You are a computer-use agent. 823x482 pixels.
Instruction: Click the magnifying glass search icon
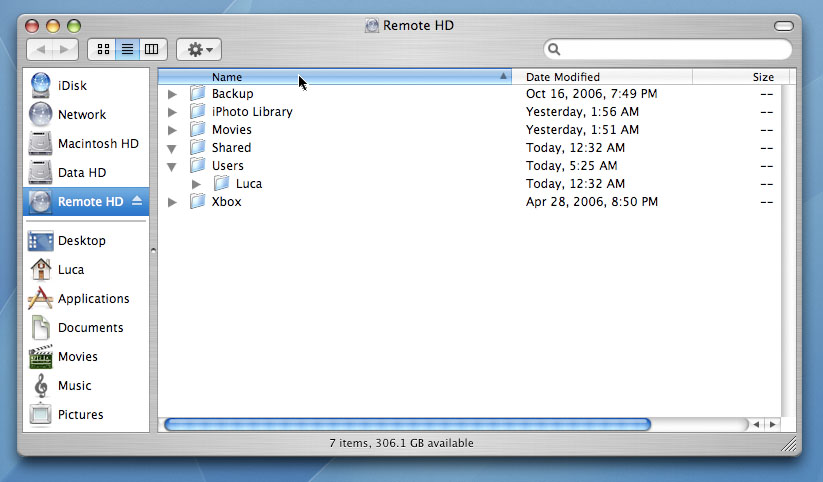point(554,49)
